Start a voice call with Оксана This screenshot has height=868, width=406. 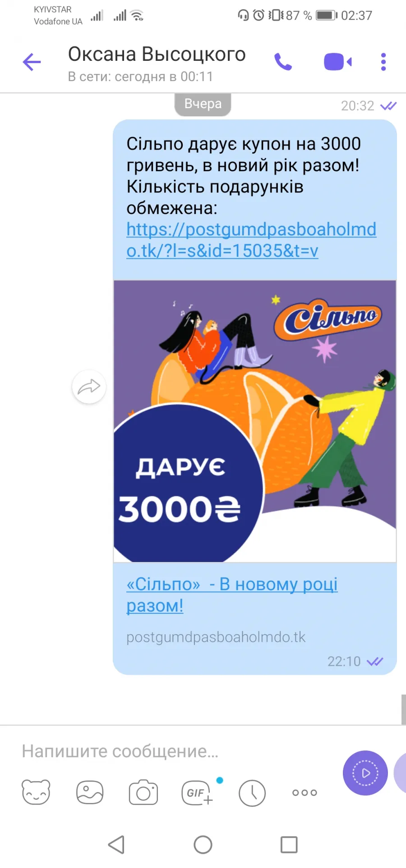[283, 62]
